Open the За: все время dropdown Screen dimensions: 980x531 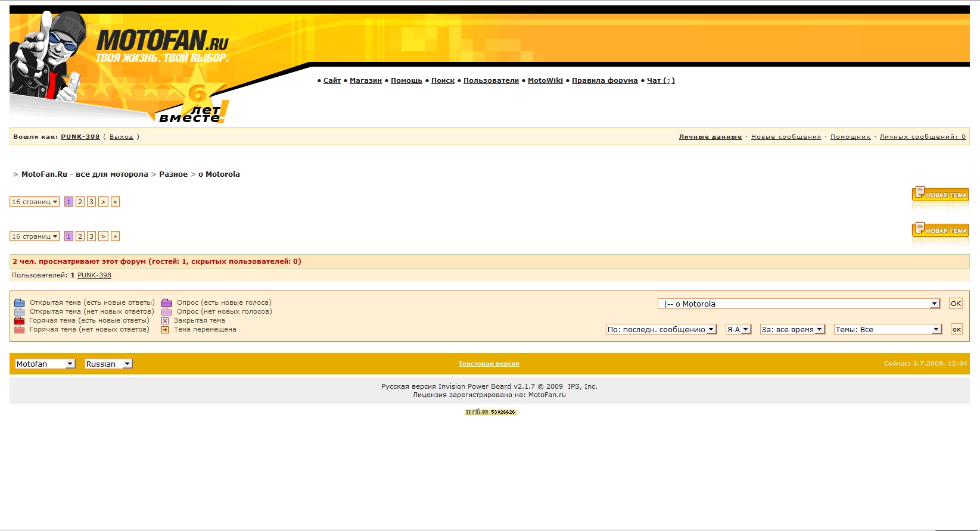pyautogui.click(x=792, y=329)
